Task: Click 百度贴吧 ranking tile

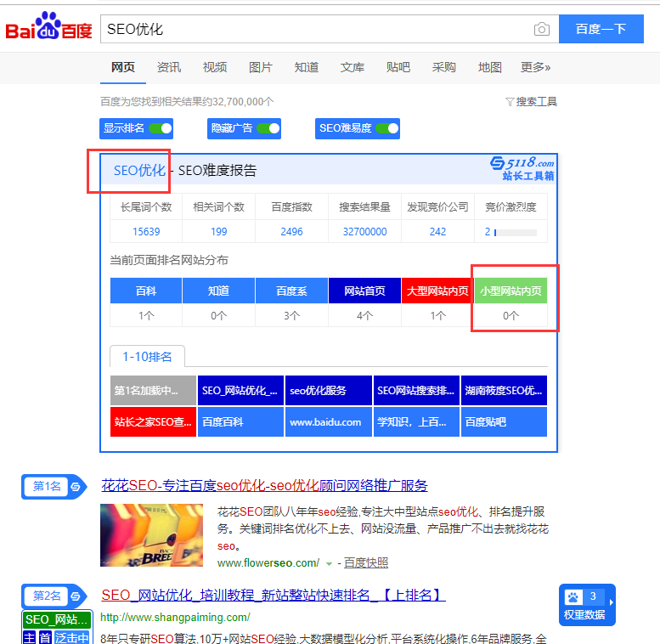Action: [505, 421]
